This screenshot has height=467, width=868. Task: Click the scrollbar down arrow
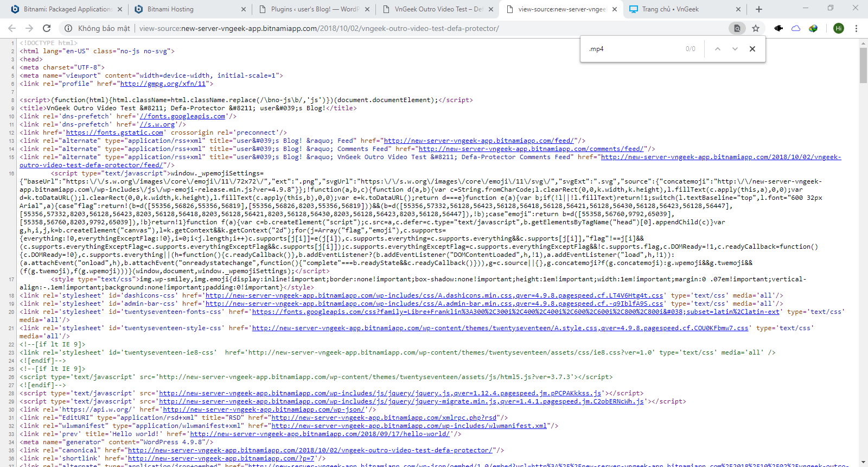[863, 463]
